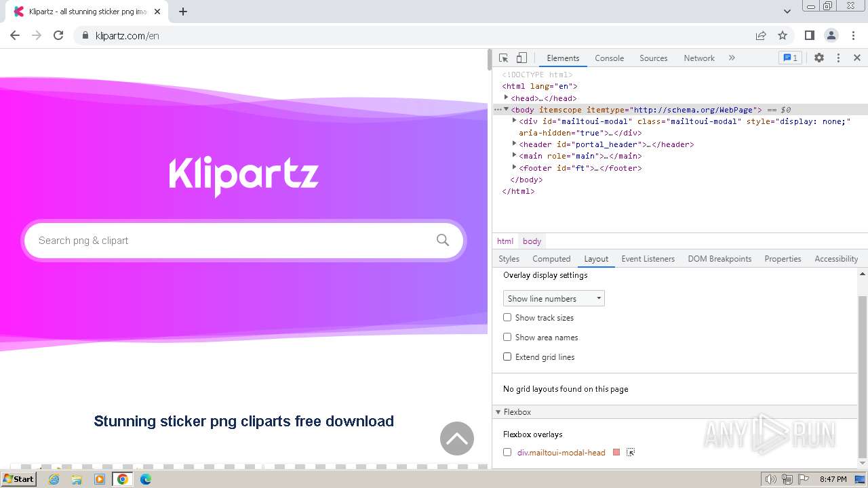Expand the footer ft node
Image resolution: width=868 pixels, height=488 pixels.
(515, 167)
